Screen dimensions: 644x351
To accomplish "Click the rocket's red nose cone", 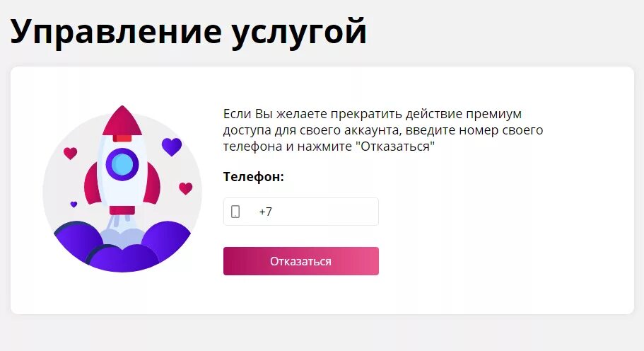I will [x=122, y=121].
